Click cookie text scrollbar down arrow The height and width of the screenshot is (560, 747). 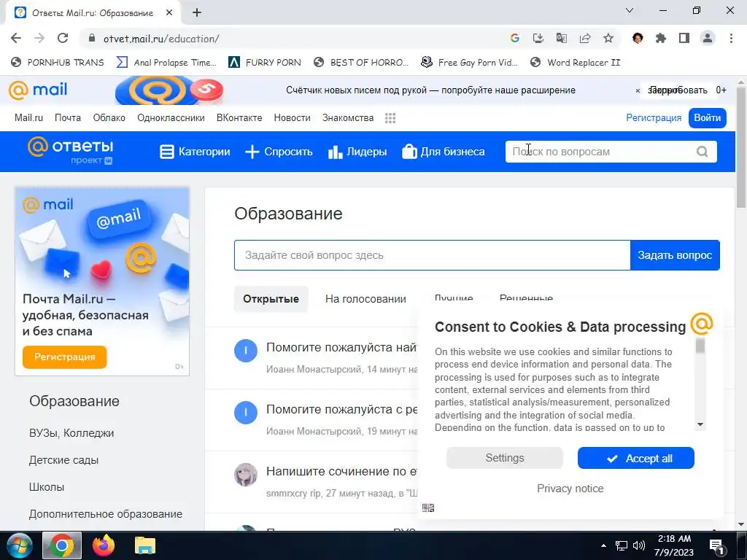pos(700,424)
